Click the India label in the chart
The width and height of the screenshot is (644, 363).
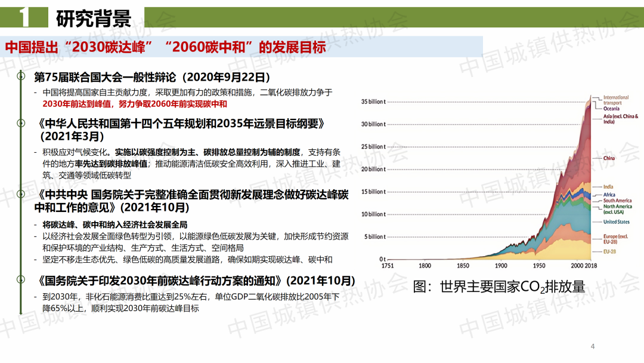pyautogui.click(x=608, y=187)
